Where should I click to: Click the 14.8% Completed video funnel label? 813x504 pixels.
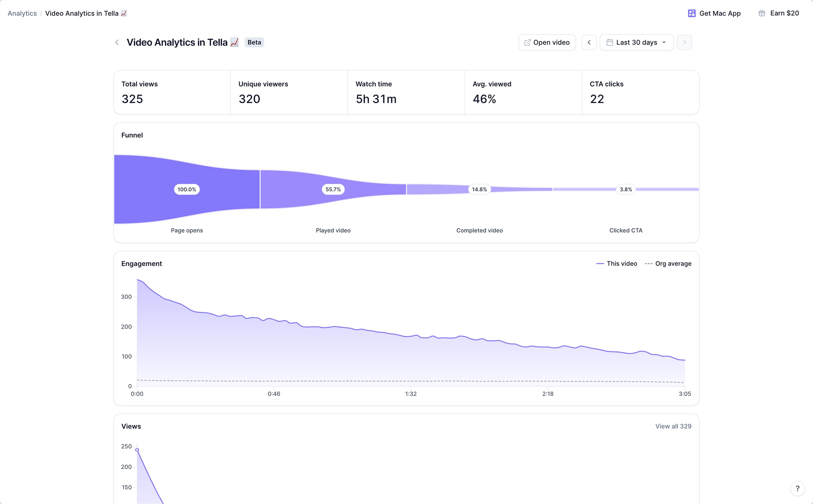pyautogui.click(x=479, y=189)
